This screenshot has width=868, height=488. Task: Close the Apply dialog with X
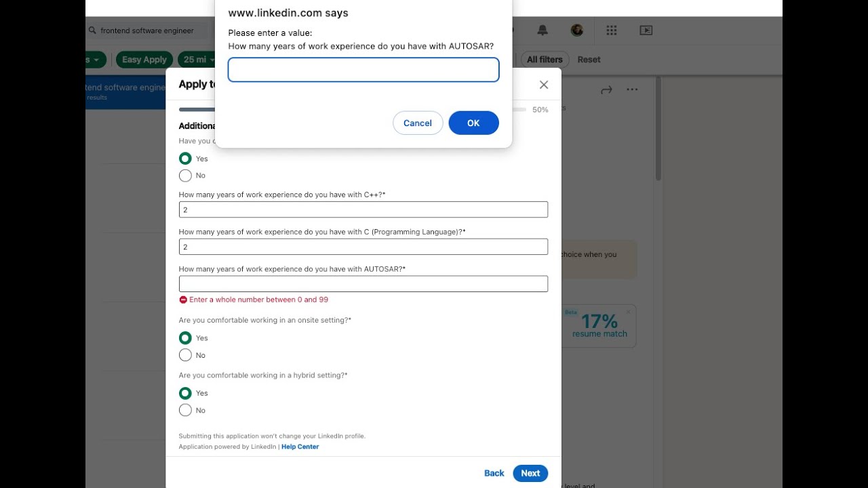[x=543, y=85]
